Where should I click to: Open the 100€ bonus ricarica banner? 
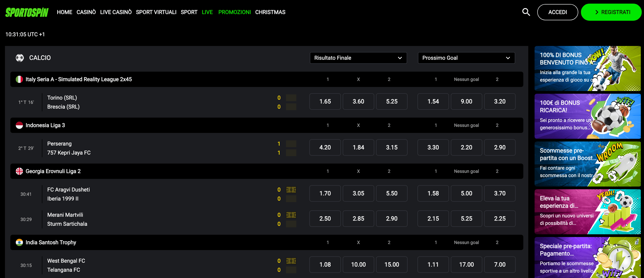click(x=587, y=116)
